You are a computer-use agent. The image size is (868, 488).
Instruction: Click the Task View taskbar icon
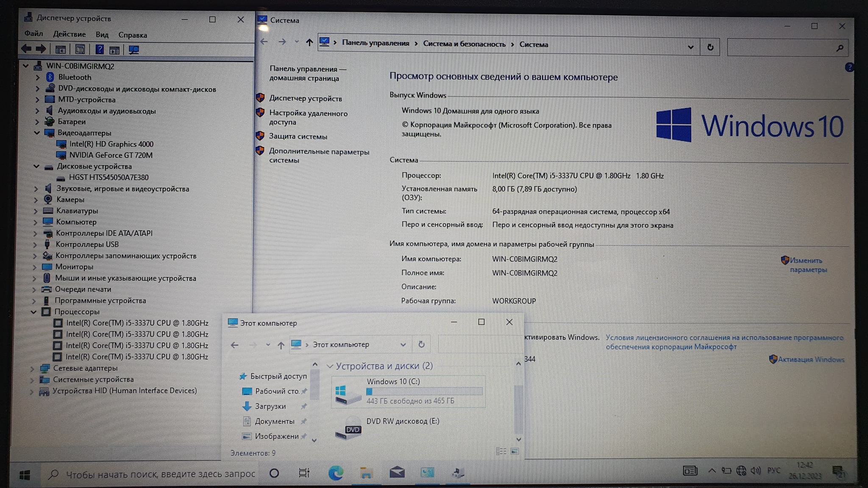pos(304,473)
